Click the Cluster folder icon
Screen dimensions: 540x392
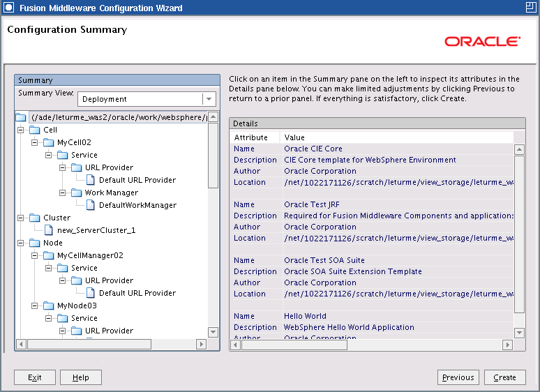point(34,218)
